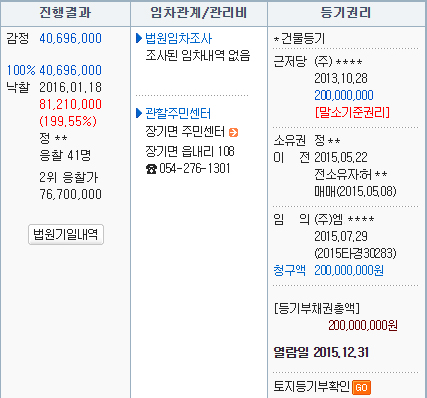This screenshot has width=427, height=398.
Task: Open the 관할주민센터 link
Action: tap(178, 113)
